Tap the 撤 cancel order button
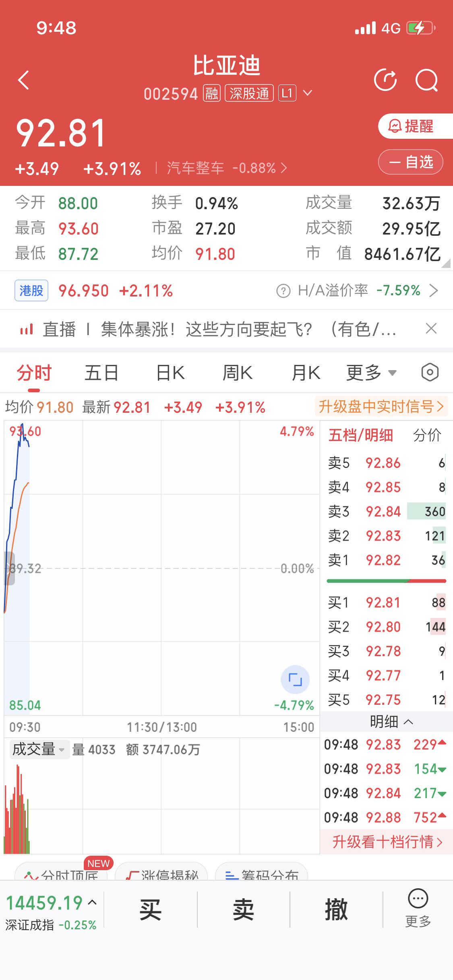 pyautogui.click(x=336, y=910)
